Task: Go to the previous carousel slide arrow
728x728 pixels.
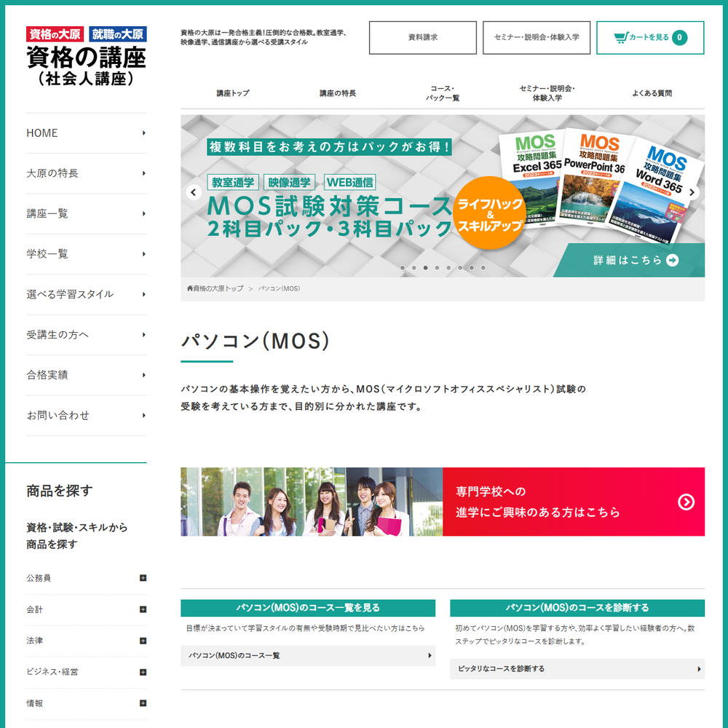Action: point(194,192)
